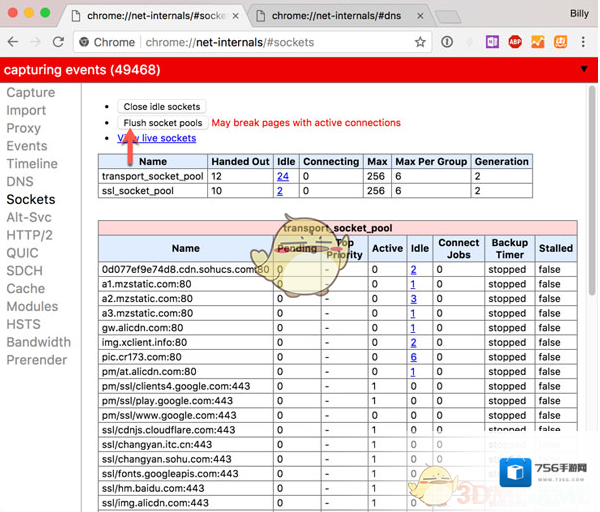Screen dimensions: 600x512
Task: Select HTTP/2 in the sidebar
Action: 30,235
